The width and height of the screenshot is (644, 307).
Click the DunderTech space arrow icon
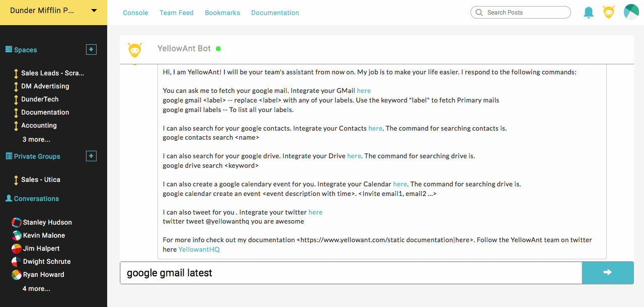(x=16, y=99)
